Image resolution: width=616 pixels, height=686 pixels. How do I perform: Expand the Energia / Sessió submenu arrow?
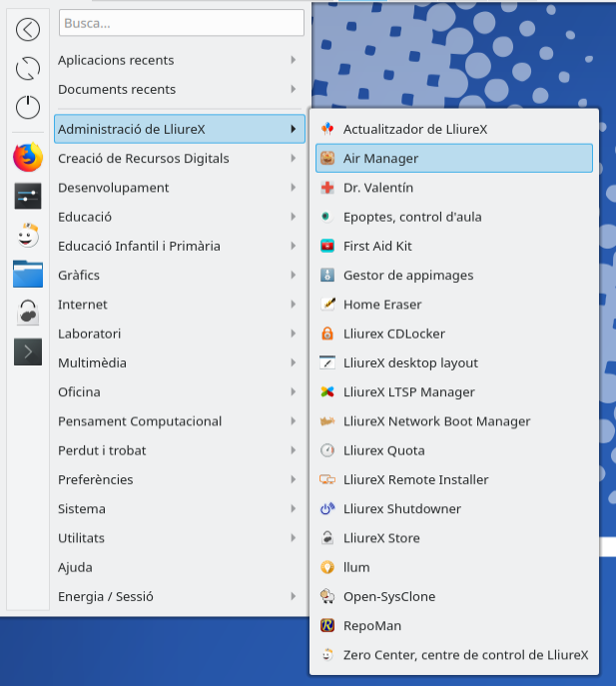(293, 596)
